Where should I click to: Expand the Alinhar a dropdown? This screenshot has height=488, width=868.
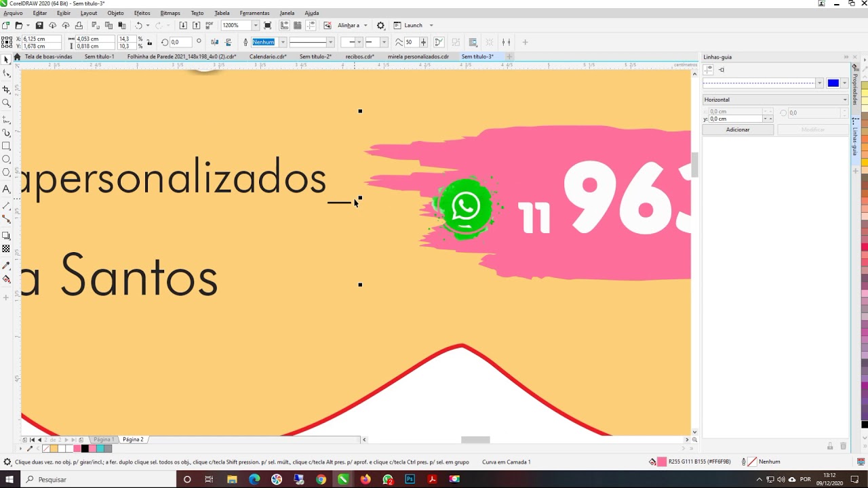point(366,25)
